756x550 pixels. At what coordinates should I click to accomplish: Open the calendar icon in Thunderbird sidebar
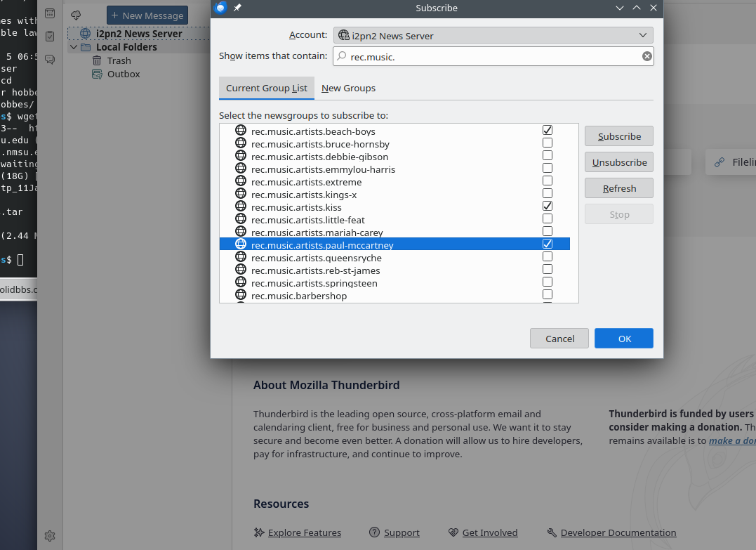click(50, 13)
